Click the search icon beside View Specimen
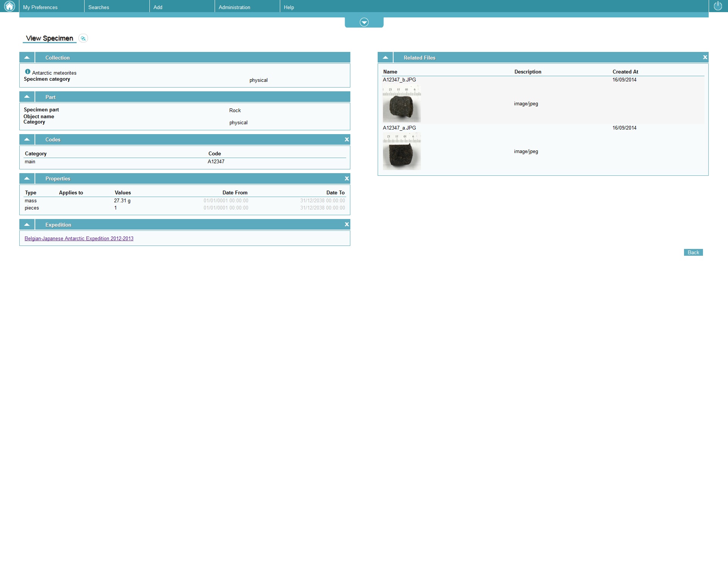 click(83, 38)
